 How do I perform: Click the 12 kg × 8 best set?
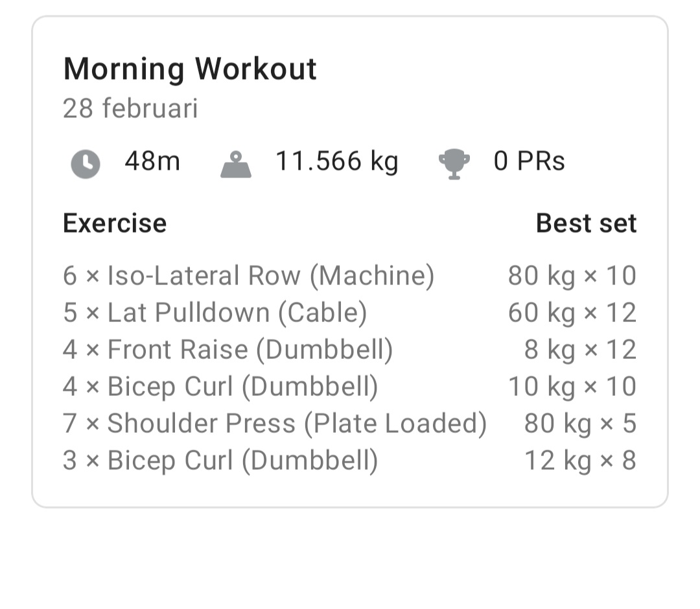(x=579, y=460)
